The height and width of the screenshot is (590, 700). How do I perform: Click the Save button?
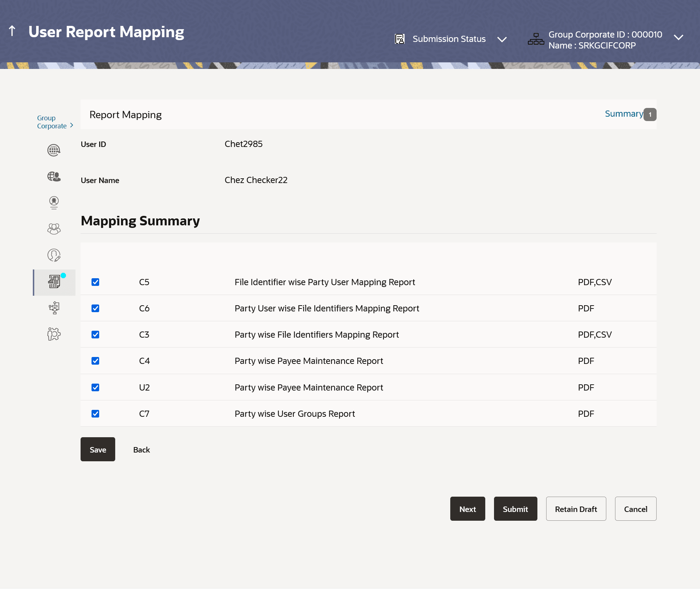98,450
